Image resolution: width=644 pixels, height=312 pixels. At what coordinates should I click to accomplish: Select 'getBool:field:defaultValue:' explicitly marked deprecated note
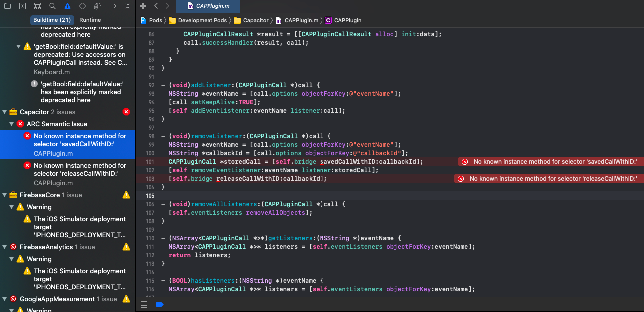pyautogui.click(x=67, y=92)
